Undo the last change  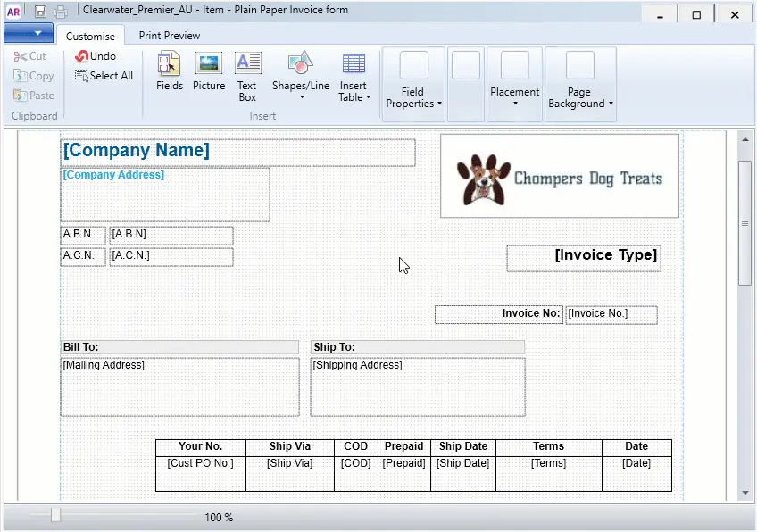pos(96,56)
